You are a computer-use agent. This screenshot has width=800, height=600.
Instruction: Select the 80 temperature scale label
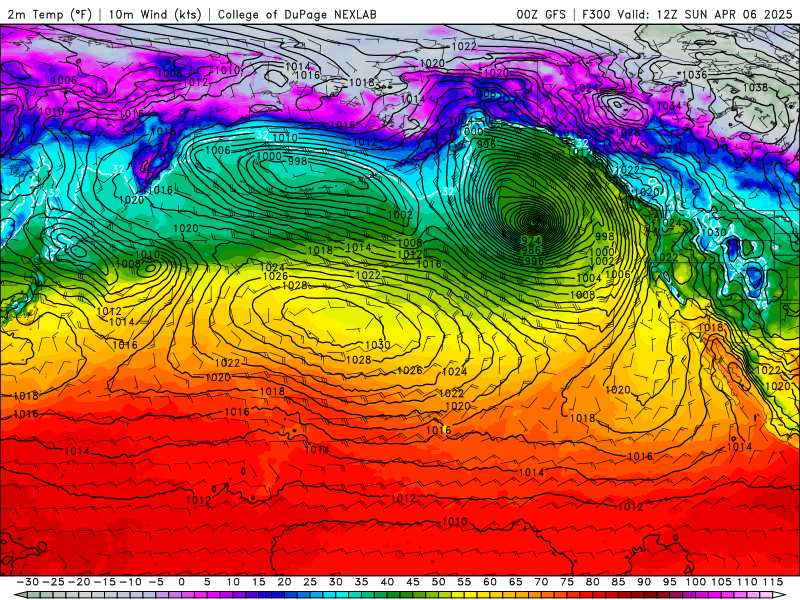click(592, 582)
